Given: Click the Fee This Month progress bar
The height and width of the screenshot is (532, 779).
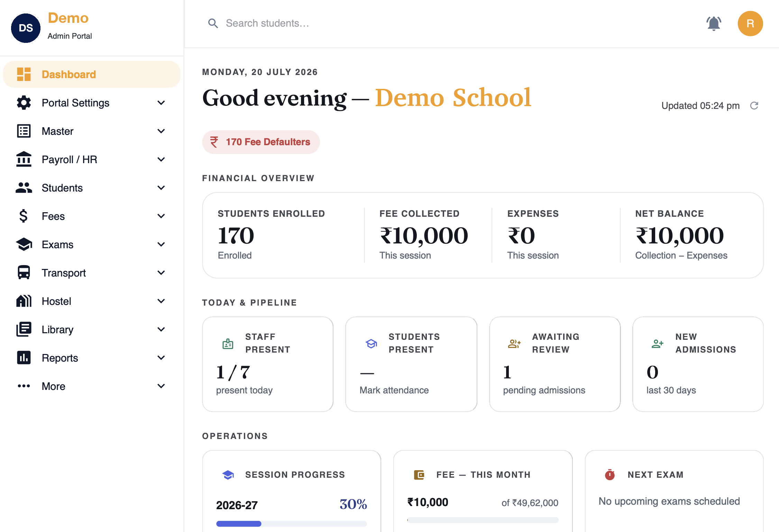Looking at the screenshot, I should [483, 520].
